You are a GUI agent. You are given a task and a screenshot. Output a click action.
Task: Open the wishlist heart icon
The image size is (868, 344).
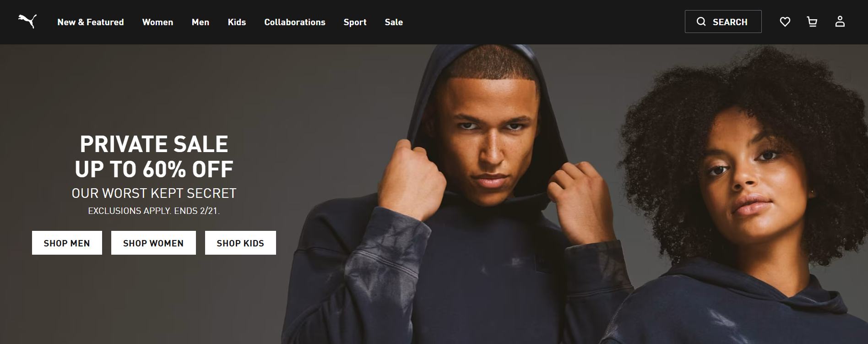[x=785, y=22]
